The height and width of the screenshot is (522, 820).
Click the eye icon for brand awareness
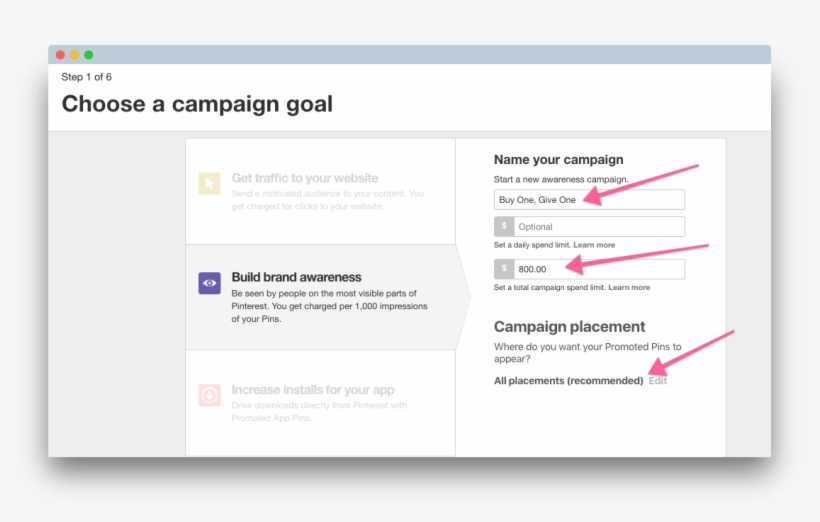pyautogui.click(x=209, y=283)
